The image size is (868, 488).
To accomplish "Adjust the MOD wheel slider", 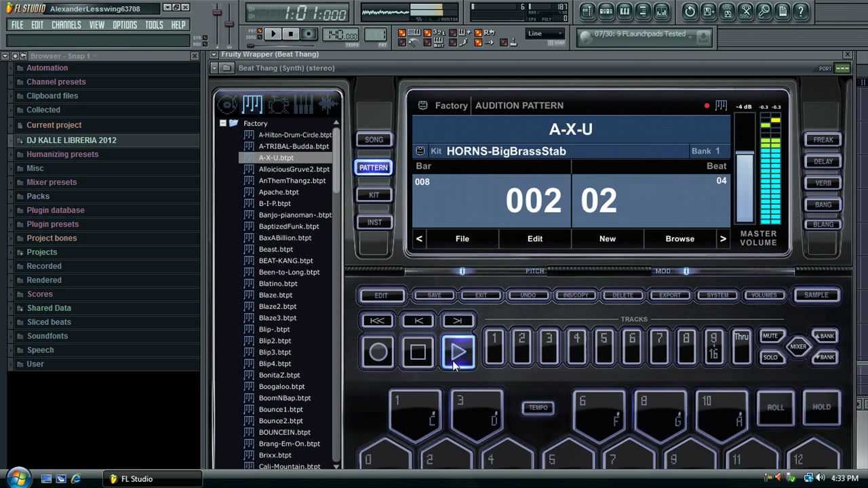I will click(686, 271).
